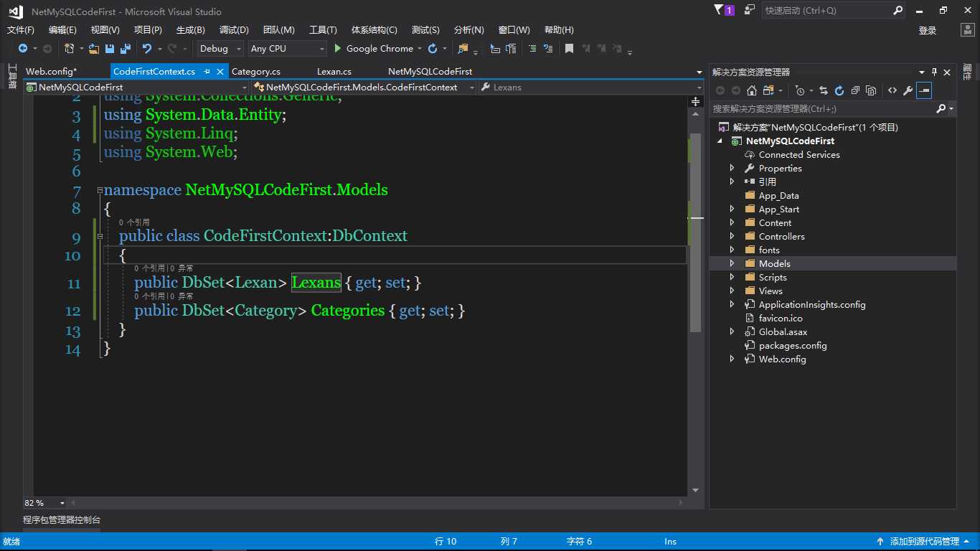Expand the Controllers folder node
The height and width of the screenshot is (551, 980).
(732, 236)
